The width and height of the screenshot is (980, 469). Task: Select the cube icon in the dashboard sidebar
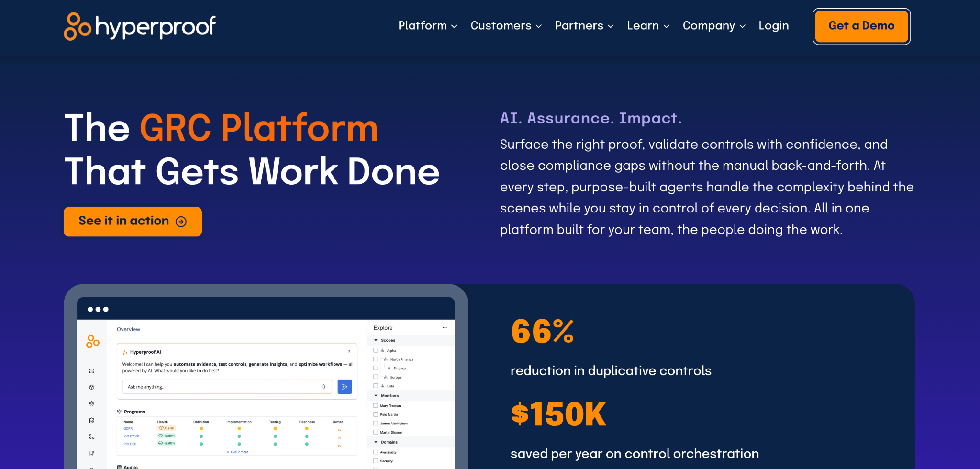coord(91,387)
